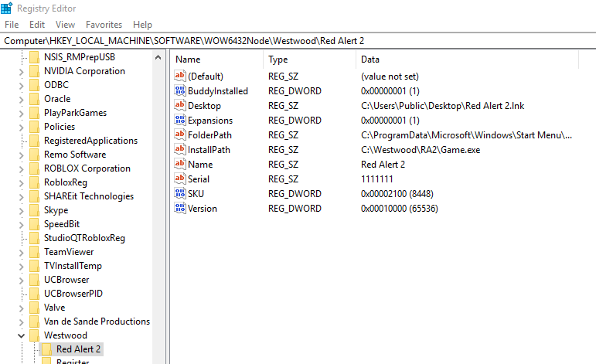Click the NVIDIA Corporation folder icon
Screen dimensions: 596x364
pos(34,71)
